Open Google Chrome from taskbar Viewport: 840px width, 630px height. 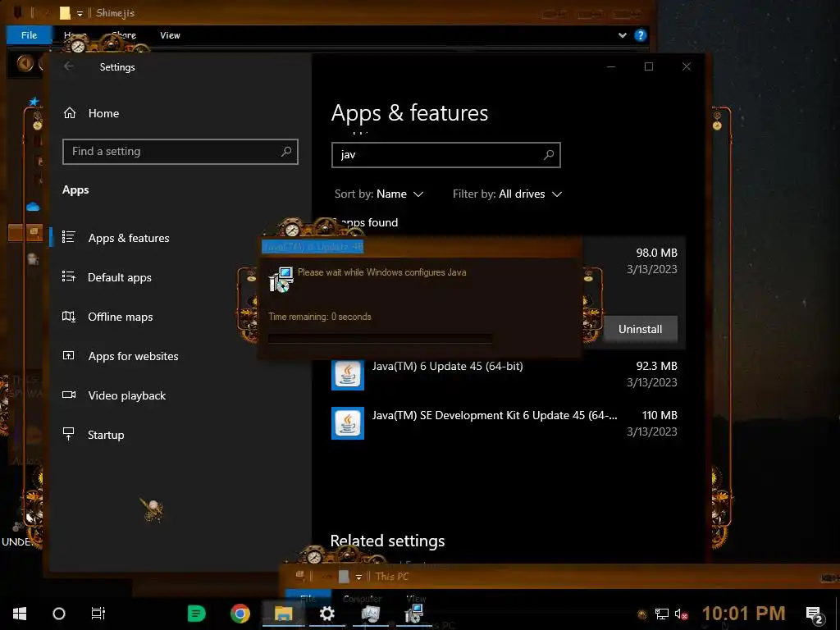point(240,614)
